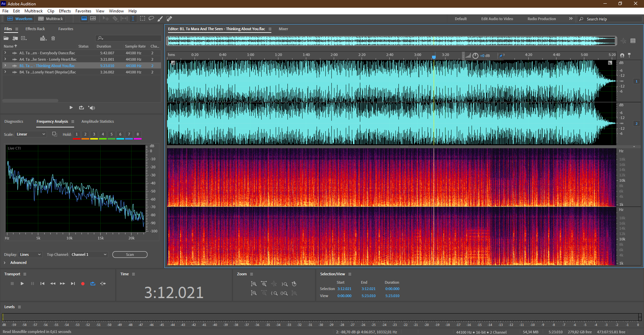
Task: Select the Paintbrush Selection tool
Action: (x=160, y=19)
